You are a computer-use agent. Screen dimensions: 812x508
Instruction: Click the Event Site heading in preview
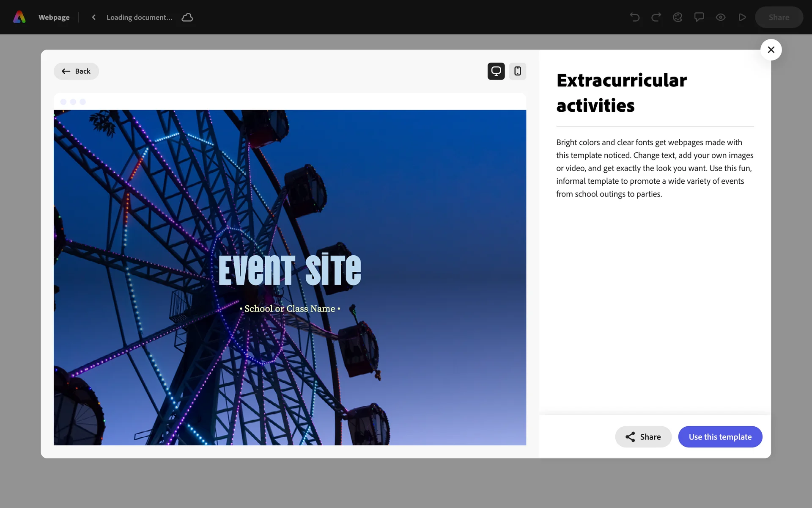(x=290, y=270)
